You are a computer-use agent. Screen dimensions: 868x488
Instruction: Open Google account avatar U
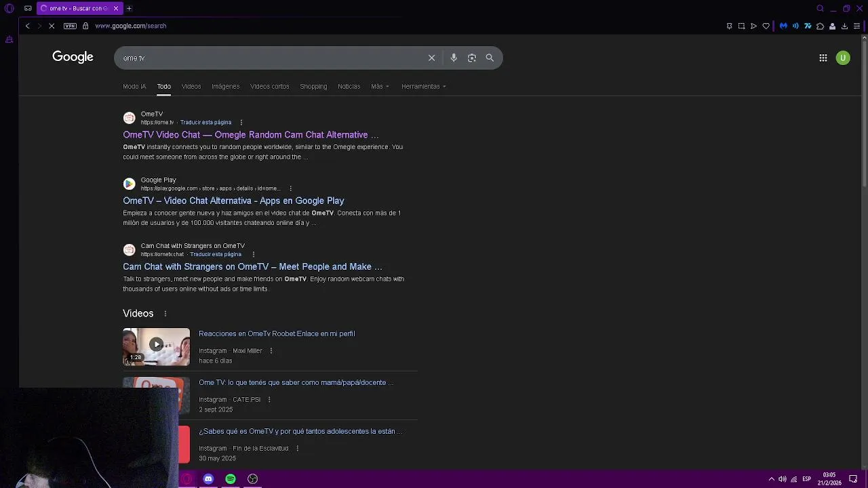843,58
